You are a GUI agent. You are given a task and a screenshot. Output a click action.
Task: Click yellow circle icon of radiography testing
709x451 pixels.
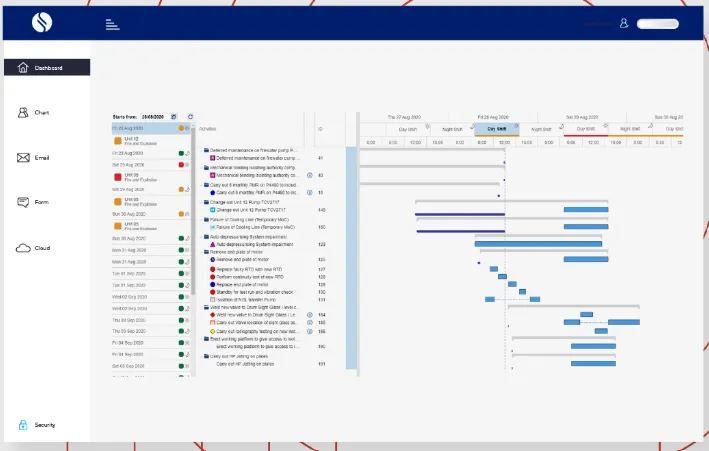pyautogui.click(x=213, y=332)
